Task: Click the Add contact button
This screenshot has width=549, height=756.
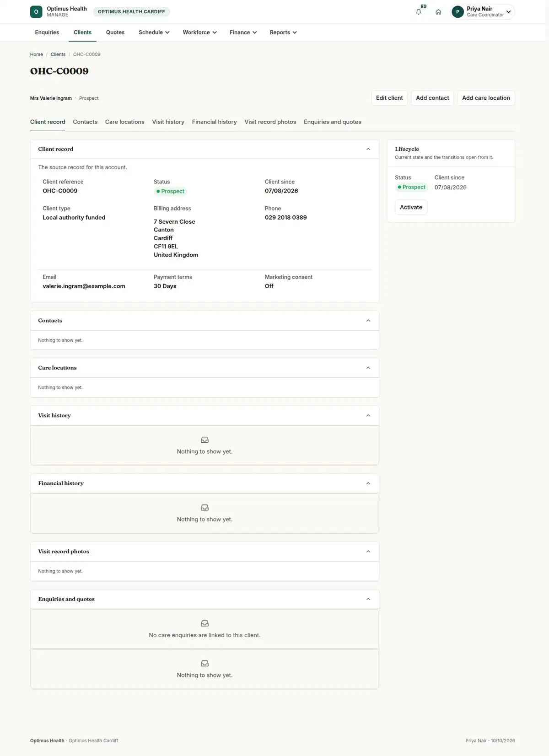Action: (432, 98)
